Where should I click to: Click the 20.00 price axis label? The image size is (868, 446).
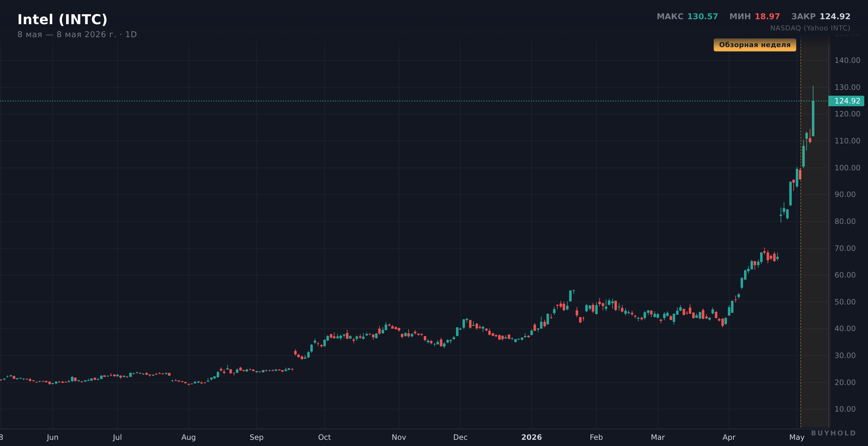tap(845, 382)
